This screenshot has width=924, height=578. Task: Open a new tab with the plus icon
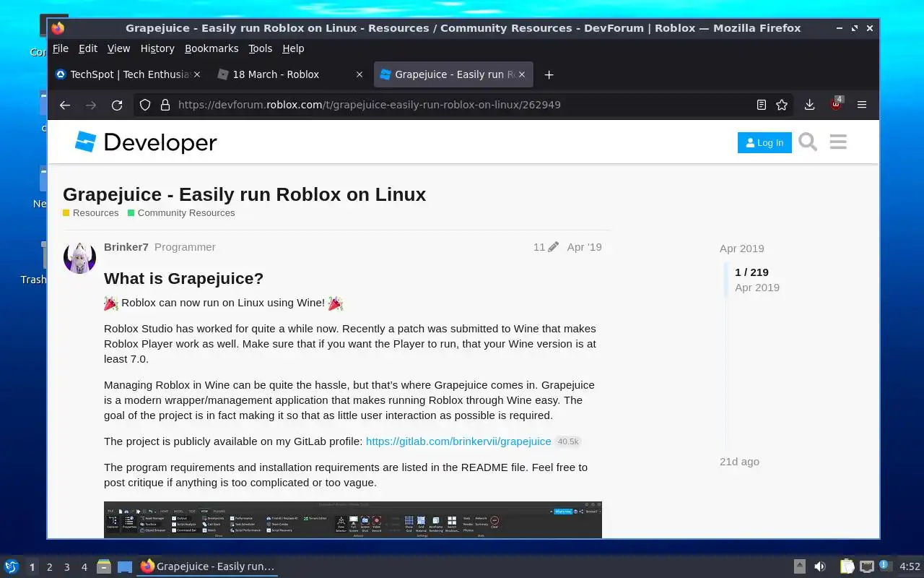point(549,74)
